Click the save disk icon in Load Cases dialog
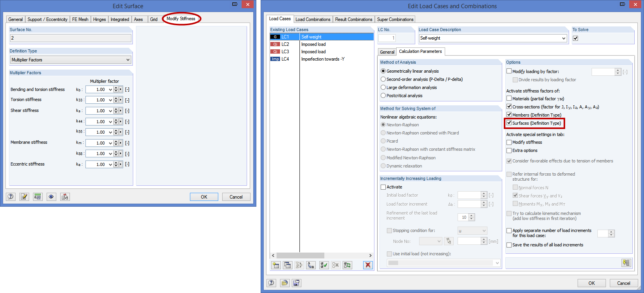644x293 pixels. tap(297, 283)
